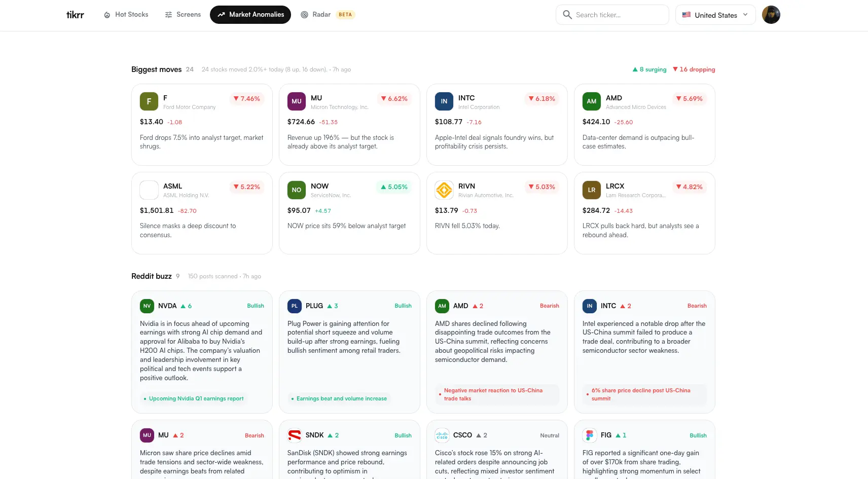
Task: Click the Hot Stocks flame icon
Action: click(x=107, y=15)
